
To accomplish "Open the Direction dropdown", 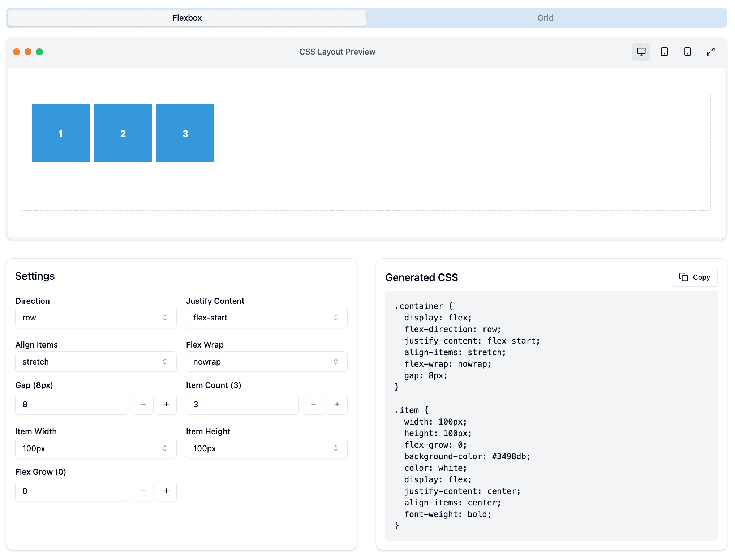I will tap(96, 318).
